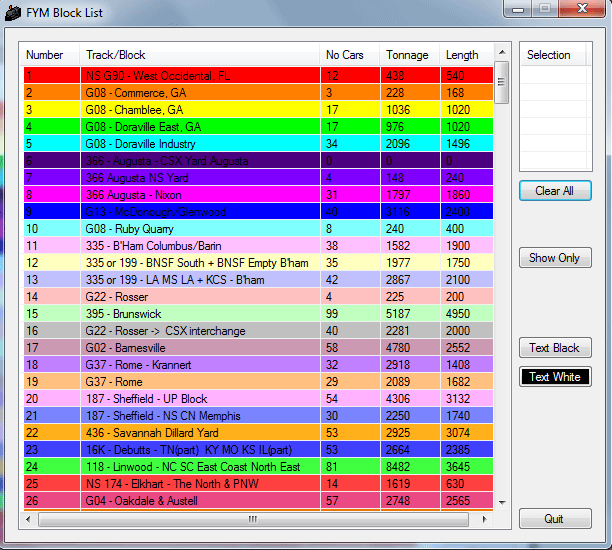This screenshot has width=612, height=550.
Task: Select the G22 - Rosser row numbered 14
Action: [258, 297]
